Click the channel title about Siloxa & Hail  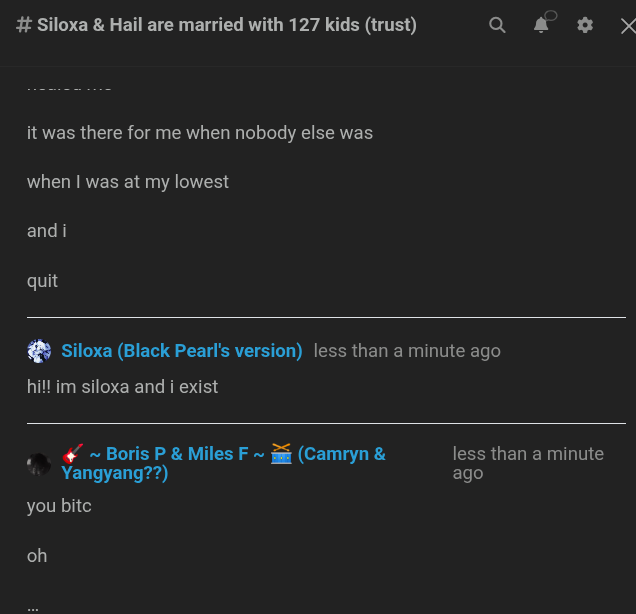pyautogui.click(x=227, y=25)
